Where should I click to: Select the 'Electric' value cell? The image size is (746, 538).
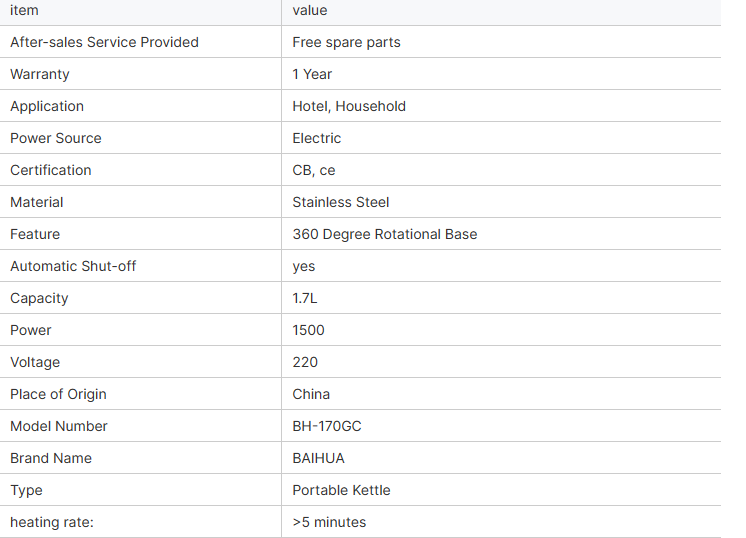pos(316,138)
